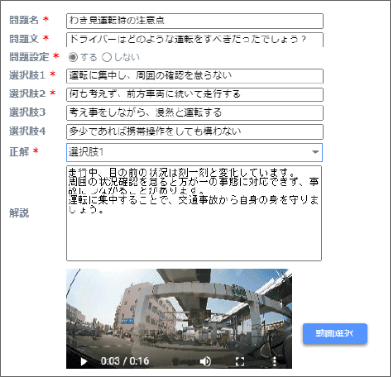Focus the 問題名 input field
This screenshot has width=391, height=377.
tap(195, 21)
